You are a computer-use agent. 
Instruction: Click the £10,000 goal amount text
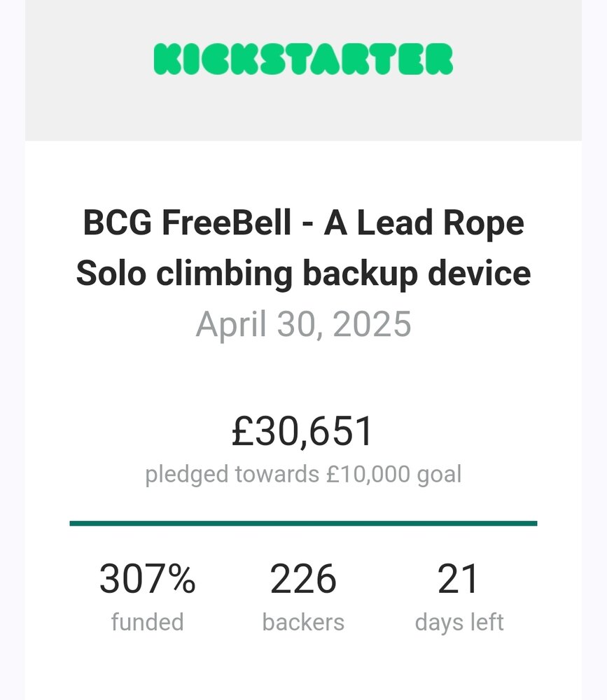tap(368, 475)
